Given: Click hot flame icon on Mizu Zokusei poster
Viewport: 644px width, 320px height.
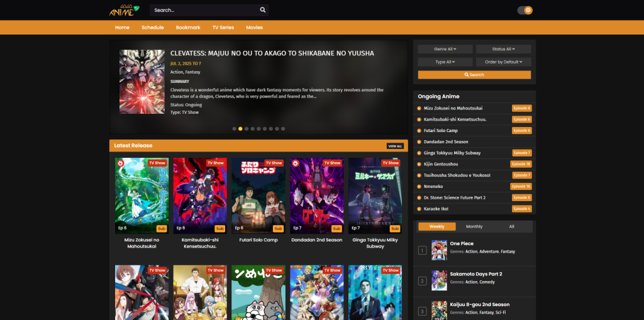Looking at the screenshot, I should point(120,163).
